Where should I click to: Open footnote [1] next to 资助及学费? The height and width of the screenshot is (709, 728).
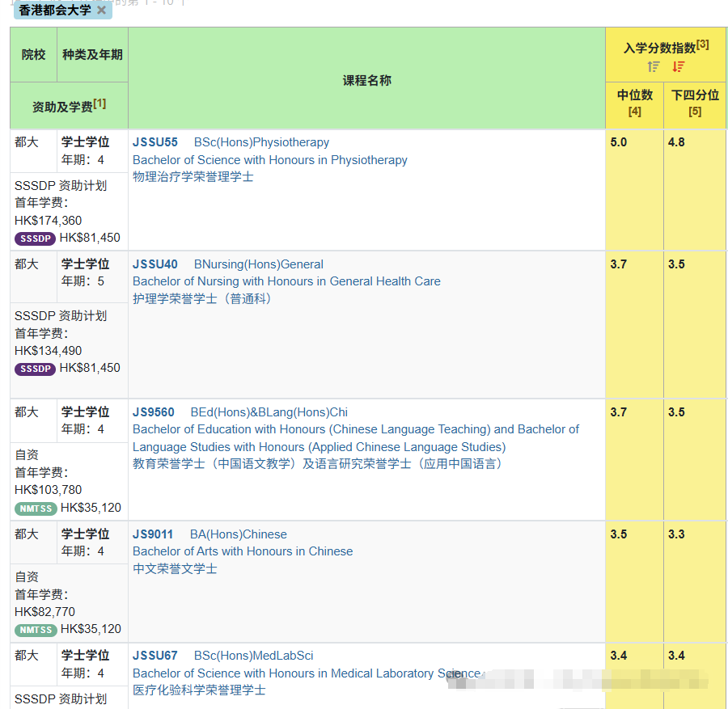[x=99, y=103]
